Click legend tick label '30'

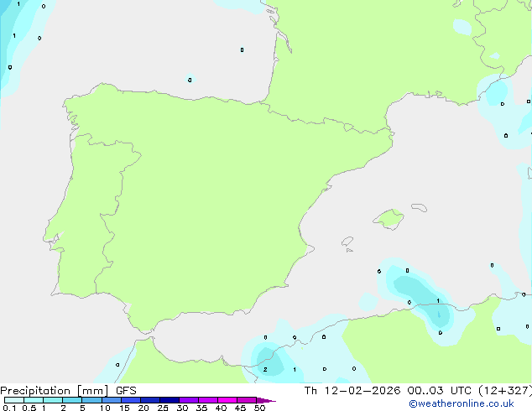[182, 408]
